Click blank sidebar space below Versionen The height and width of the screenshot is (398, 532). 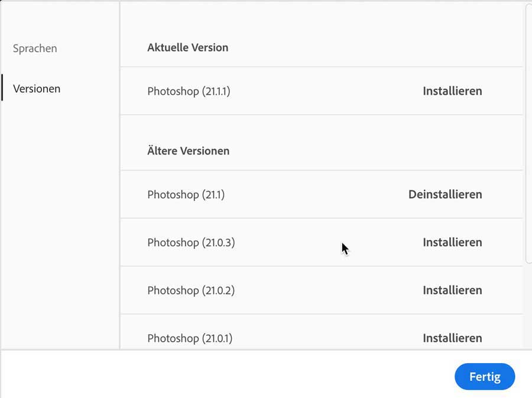tap(59, 225)
